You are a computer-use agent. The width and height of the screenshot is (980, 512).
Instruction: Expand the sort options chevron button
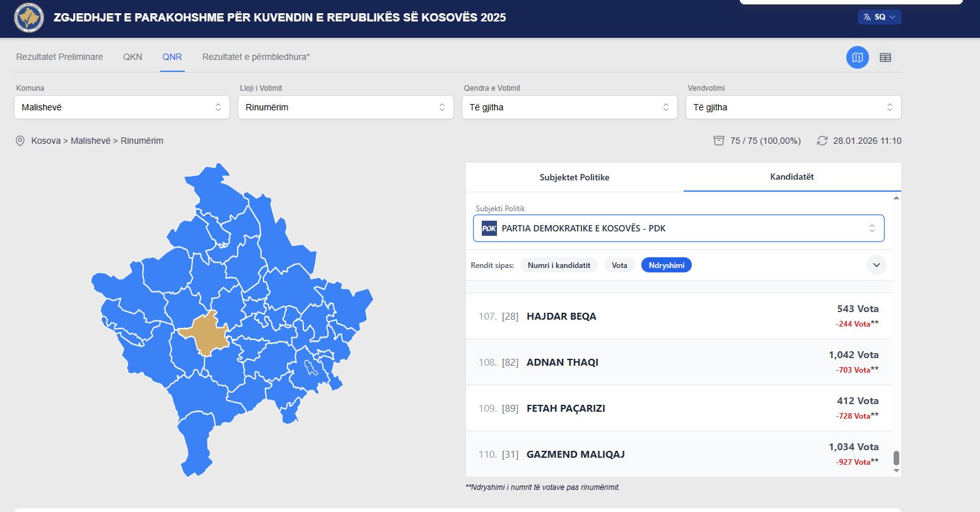pos(876,265)
